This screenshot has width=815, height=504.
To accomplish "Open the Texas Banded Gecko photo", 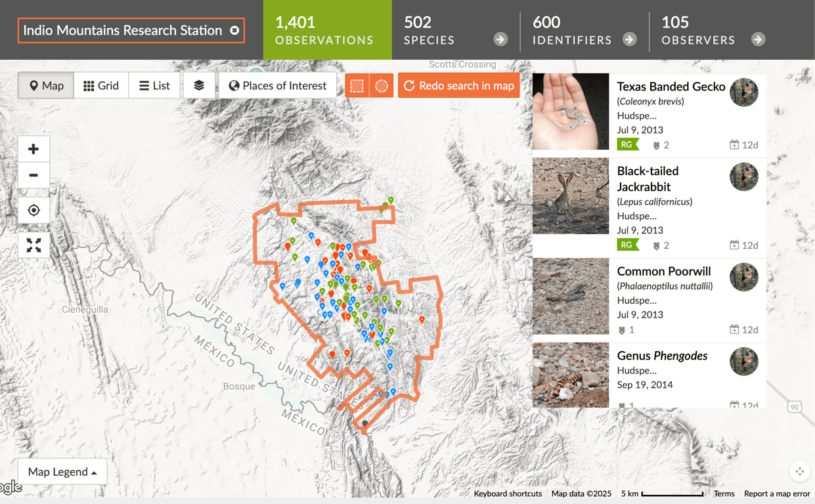I will coord(570,111).
